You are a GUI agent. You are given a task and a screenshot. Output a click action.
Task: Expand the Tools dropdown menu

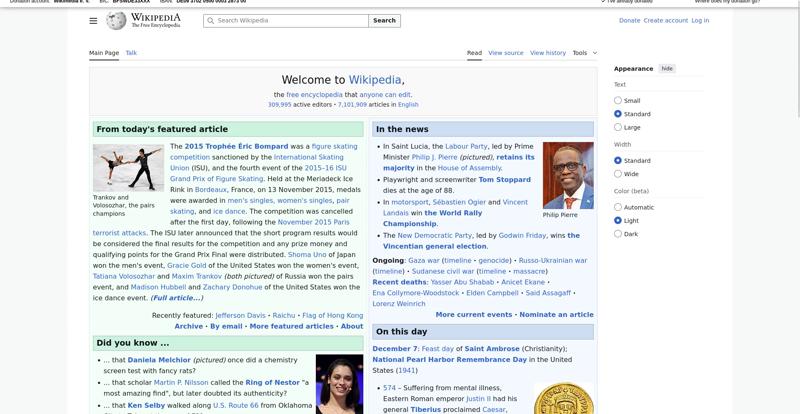click(584, 53)
